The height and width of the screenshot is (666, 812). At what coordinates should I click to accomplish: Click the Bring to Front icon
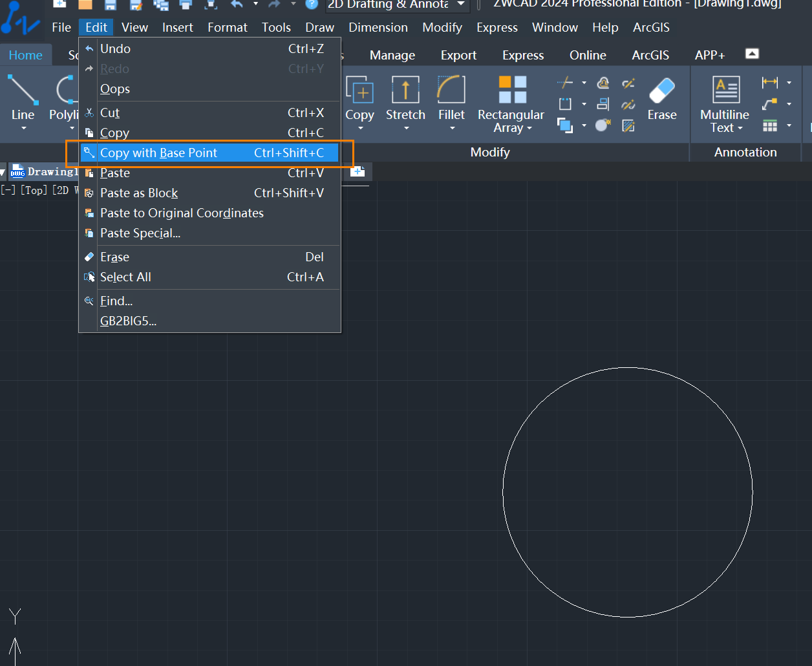point(565,125)
